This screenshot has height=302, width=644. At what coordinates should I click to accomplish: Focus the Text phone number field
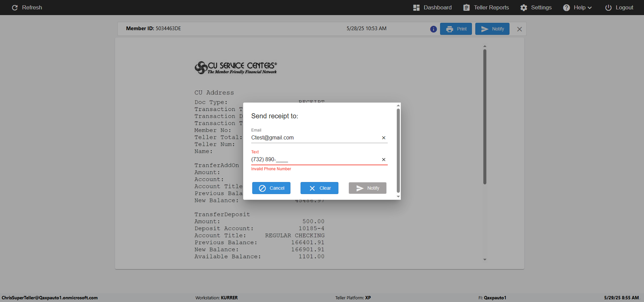pyautogui.click(x=315, y=160)
